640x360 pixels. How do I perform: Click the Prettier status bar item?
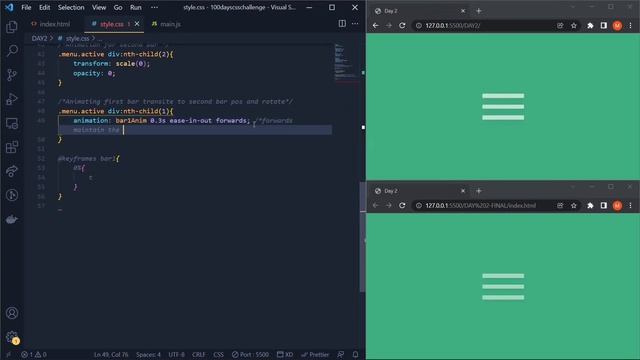315,355
